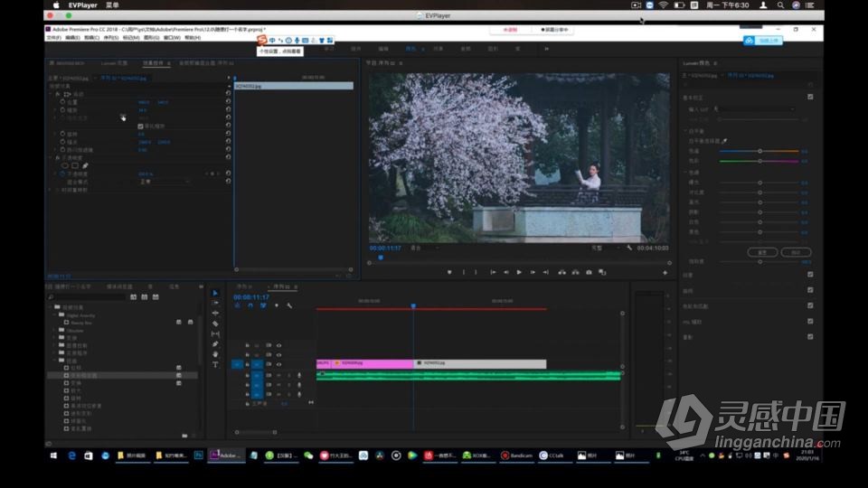Viewport: 868px width, 488px height.
Task: Open Input LUT dropdown in Lumetri panel
Action: 755,109
